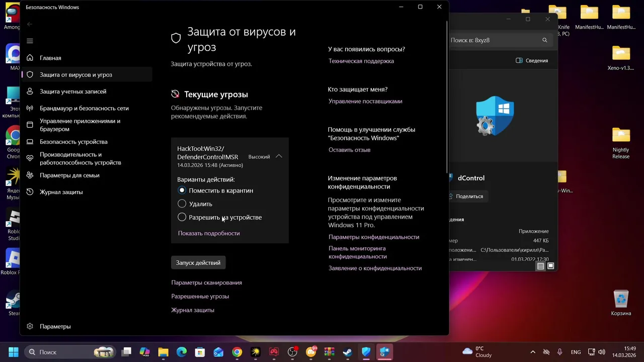Click Показать подробности link

point(209,233)
